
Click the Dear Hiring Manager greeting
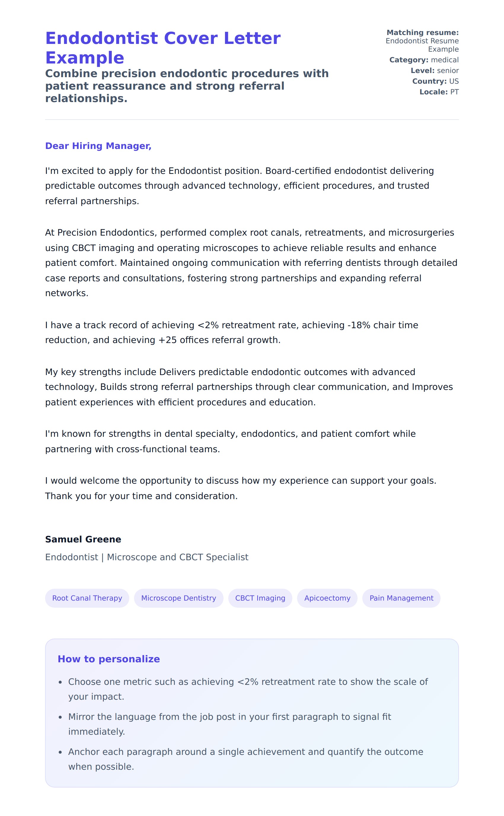[x=98, y=146]
